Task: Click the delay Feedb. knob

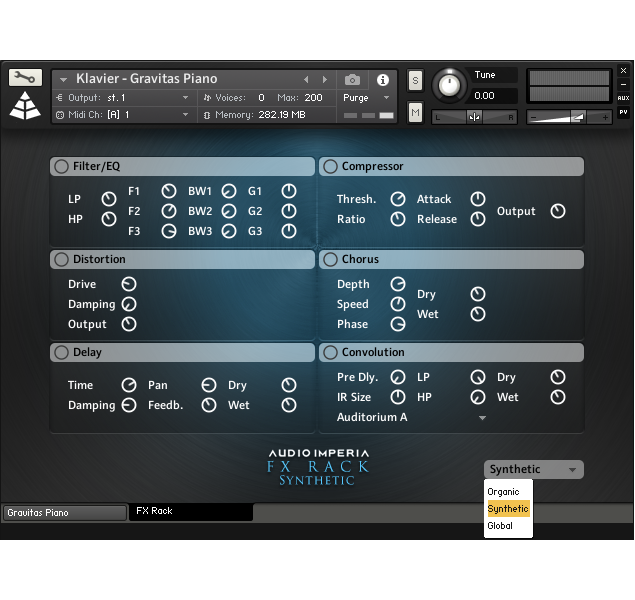Action: [x=209, y=405]
